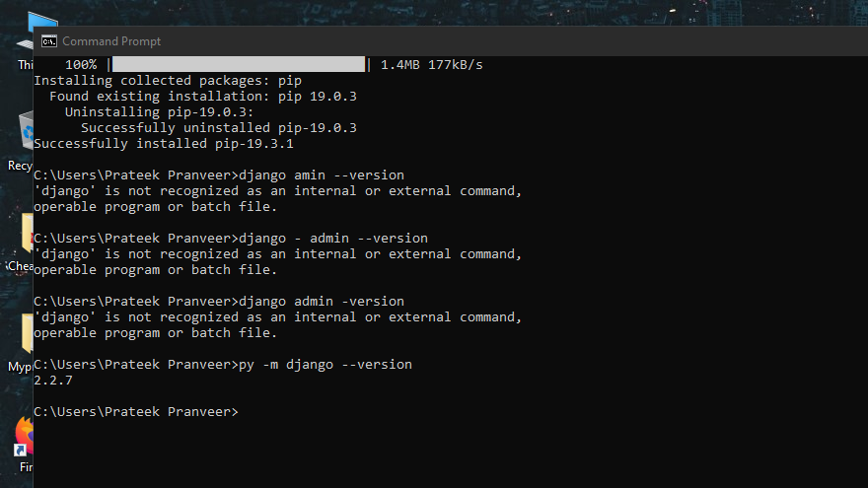Open the Command Prompt title bar system icon

click(47, 41)
